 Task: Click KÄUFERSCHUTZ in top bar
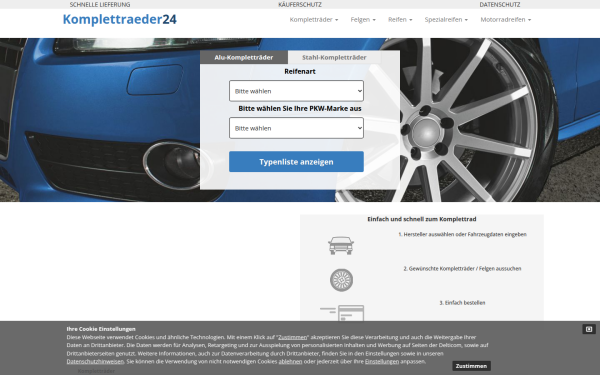click(300, 5)
